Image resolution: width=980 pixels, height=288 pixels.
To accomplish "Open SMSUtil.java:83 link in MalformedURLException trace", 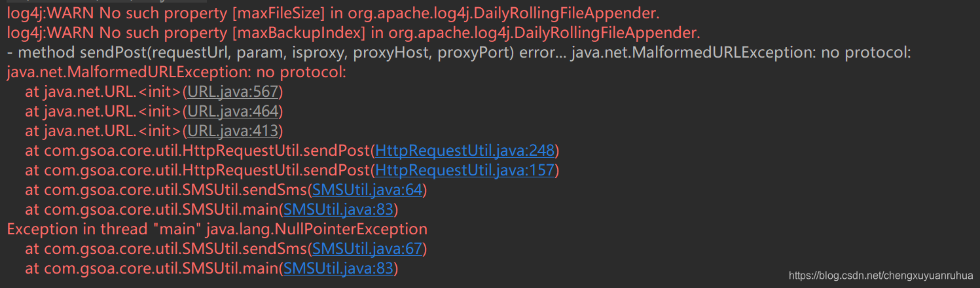I will point(338,209).
